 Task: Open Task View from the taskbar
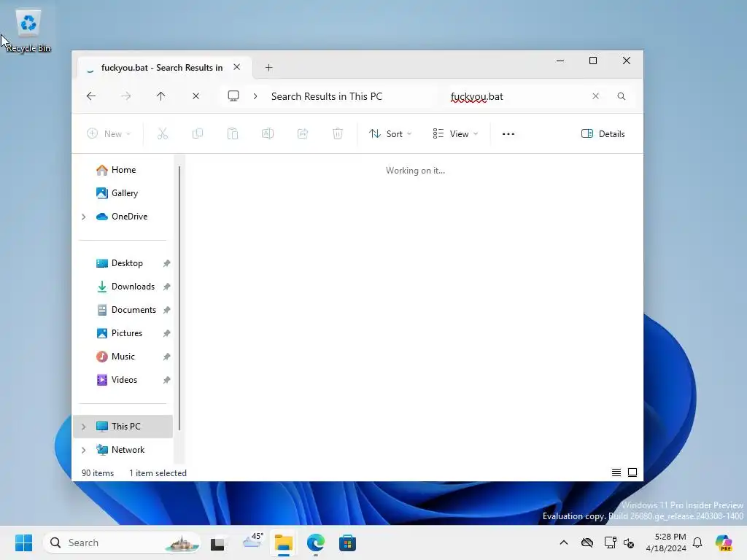click(217, 542)
